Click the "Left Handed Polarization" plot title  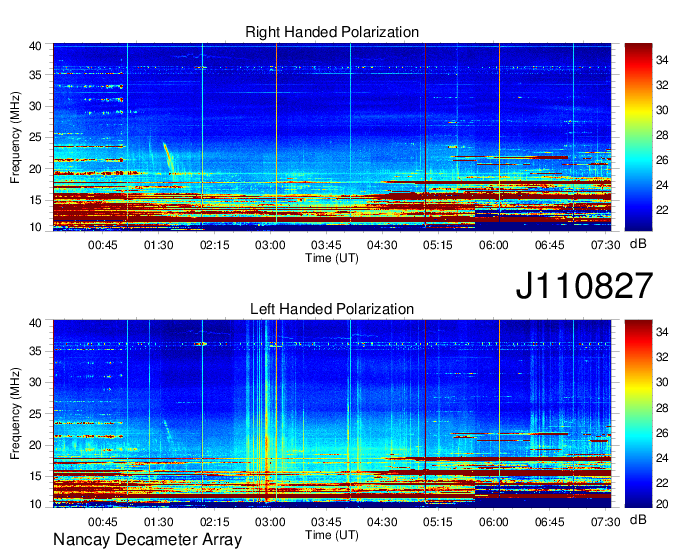(x=332, y=309)
